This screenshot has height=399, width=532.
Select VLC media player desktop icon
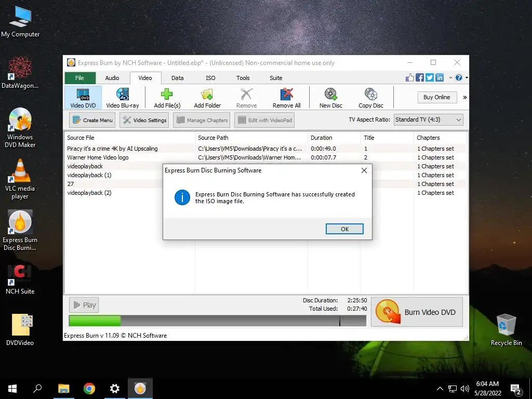pyautogui.click(x=20, y=179)
